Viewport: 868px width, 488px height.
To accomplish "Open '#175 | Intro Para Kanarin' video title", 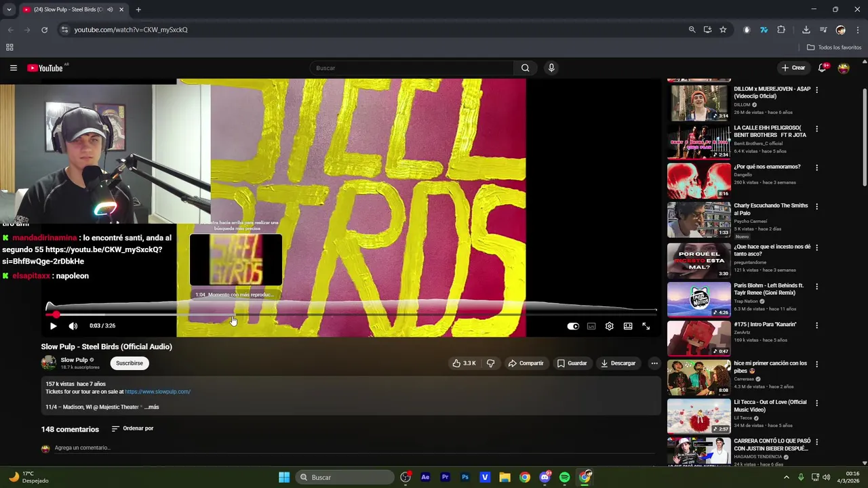I will click(x=765, y=325).
